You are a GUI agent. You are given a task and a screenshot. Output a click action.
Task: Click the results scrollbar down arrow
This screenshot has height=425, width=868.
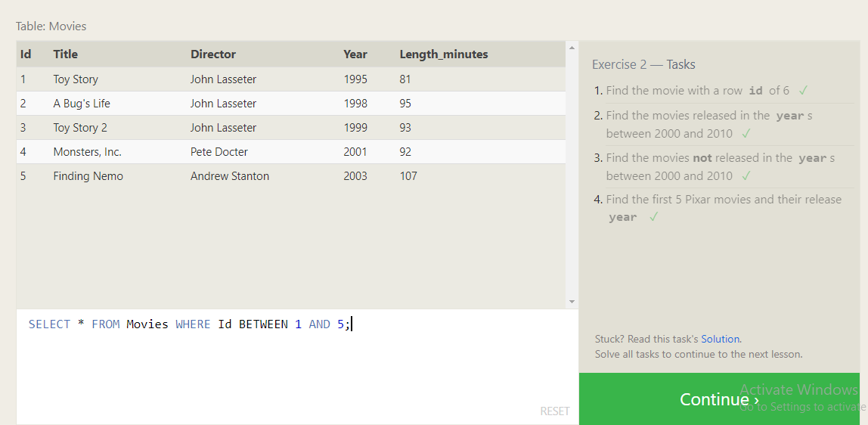[572, 302]
